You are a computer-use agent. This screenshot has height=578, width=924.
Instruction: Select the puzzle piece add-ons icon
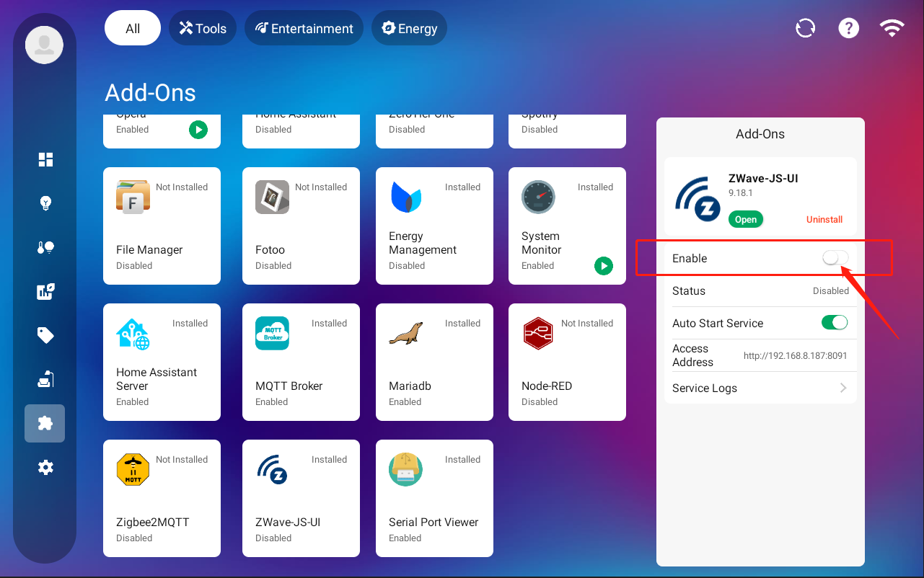point(45,423)
